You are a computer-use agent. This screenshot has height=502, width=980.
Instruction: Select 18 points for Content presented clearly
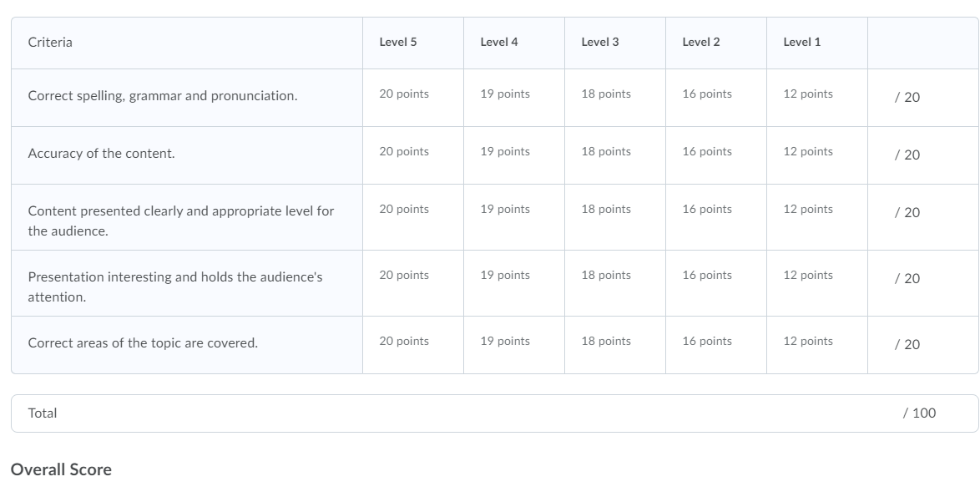click(x=615, y=217)
